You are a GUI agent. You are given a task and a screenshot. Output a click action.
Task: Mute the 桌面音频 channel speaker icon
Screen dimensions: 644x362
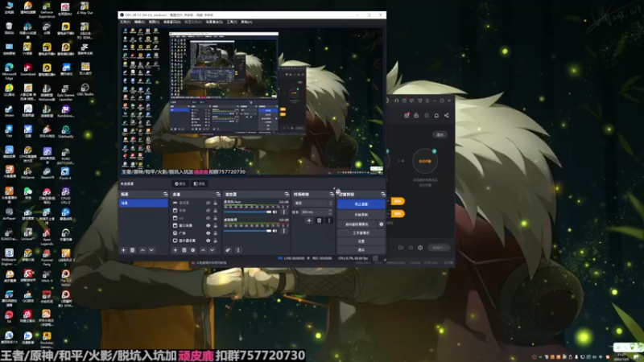tap(275, 231)
